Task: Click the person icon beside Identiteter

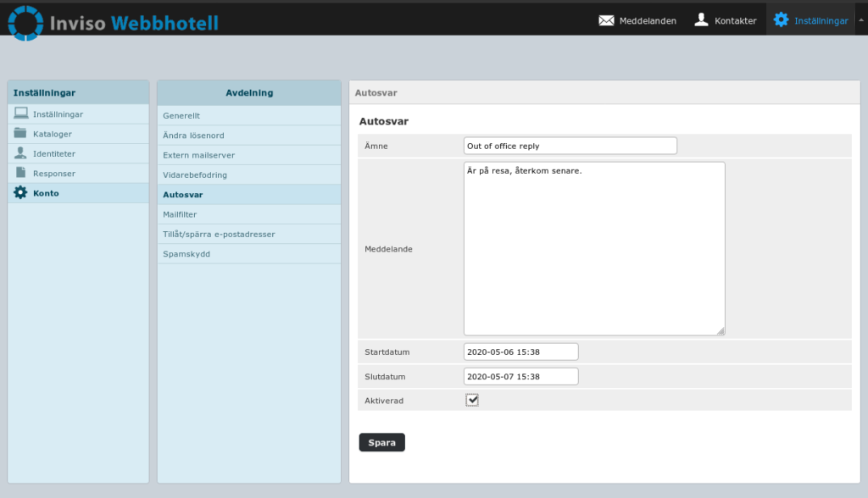Action: [20, 153]
